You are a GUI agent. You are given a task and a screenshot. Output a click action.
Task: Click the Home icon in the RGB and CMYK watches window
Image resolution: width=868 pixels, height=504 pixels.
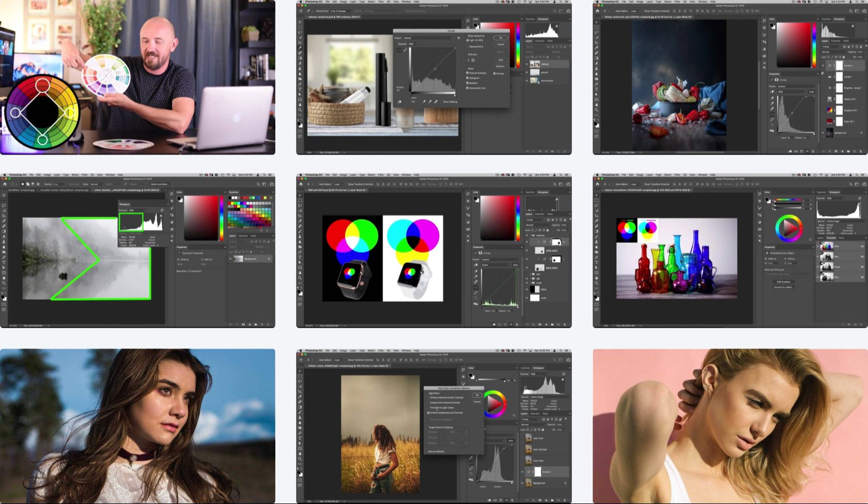click(301, 184)
